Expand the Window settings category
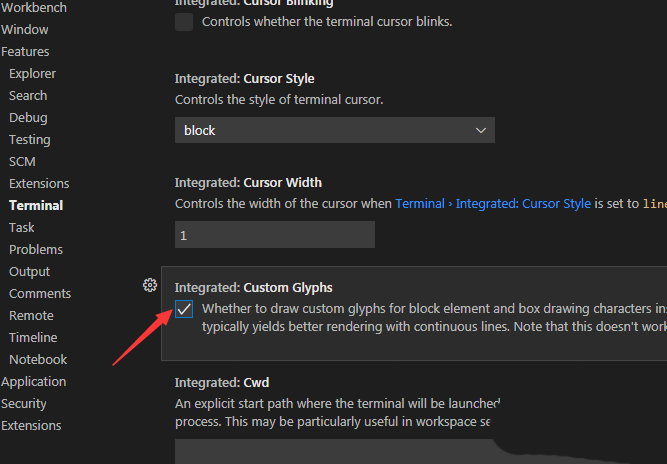The width and height of the screenshot is (667, 464). tap(24, 30)
